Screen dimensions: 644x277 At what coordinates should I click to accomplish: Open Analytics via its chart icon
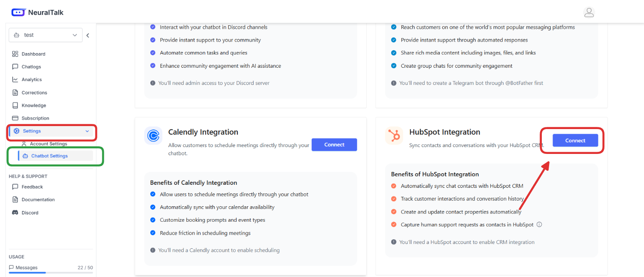(15, 79)
